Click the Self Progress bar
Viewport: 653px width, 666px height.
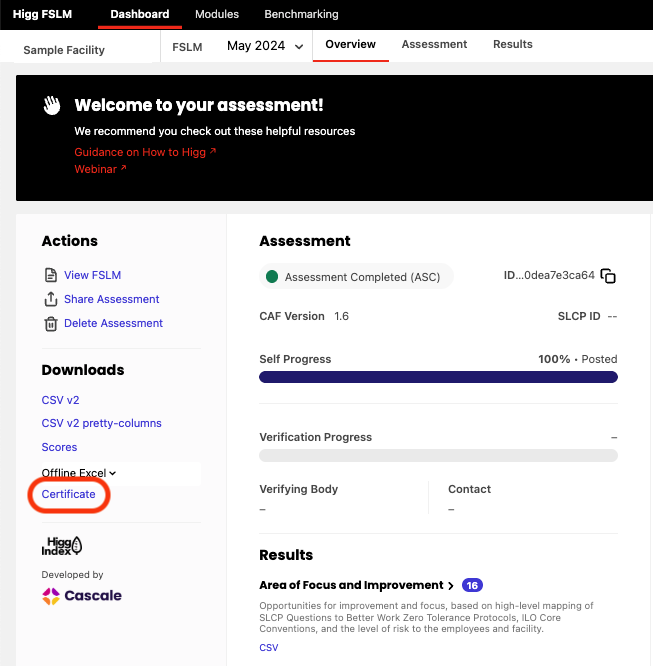pos(438,377)
